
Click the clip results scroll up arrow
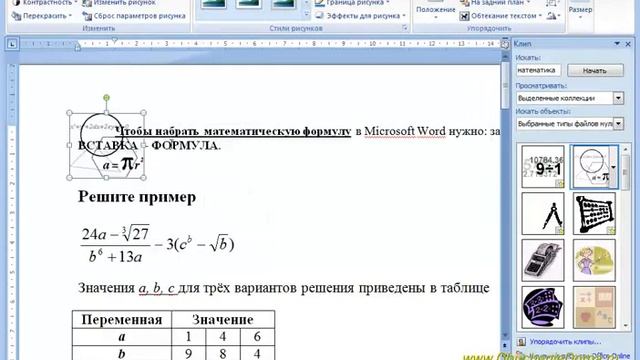click(x=626, y=149)
